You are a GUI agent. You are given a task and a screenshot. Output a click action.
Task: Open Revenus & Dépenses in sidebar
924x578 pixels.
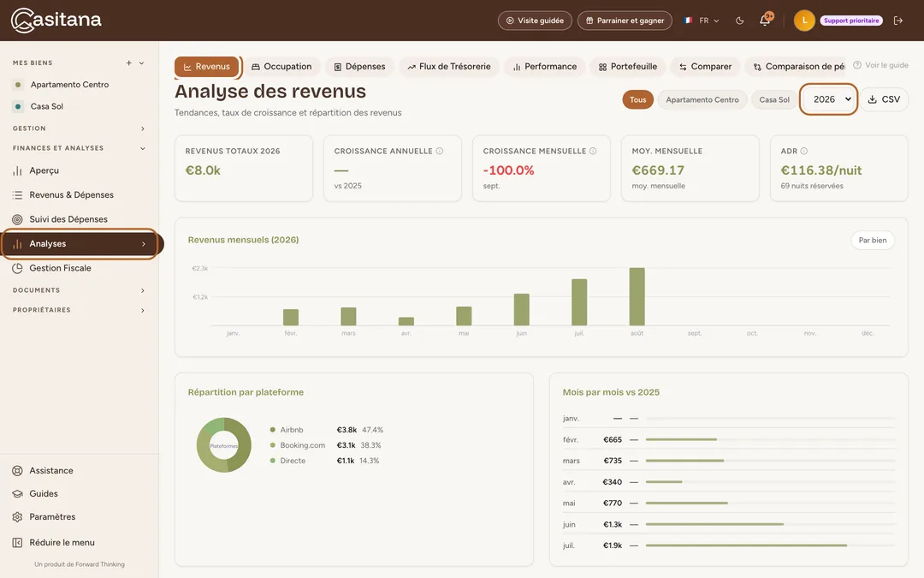(79, 194)
